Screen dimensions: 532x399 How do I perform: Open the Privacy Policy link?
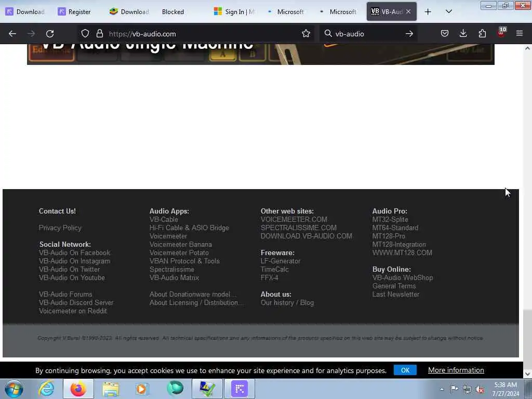click(x=60, y=228)
